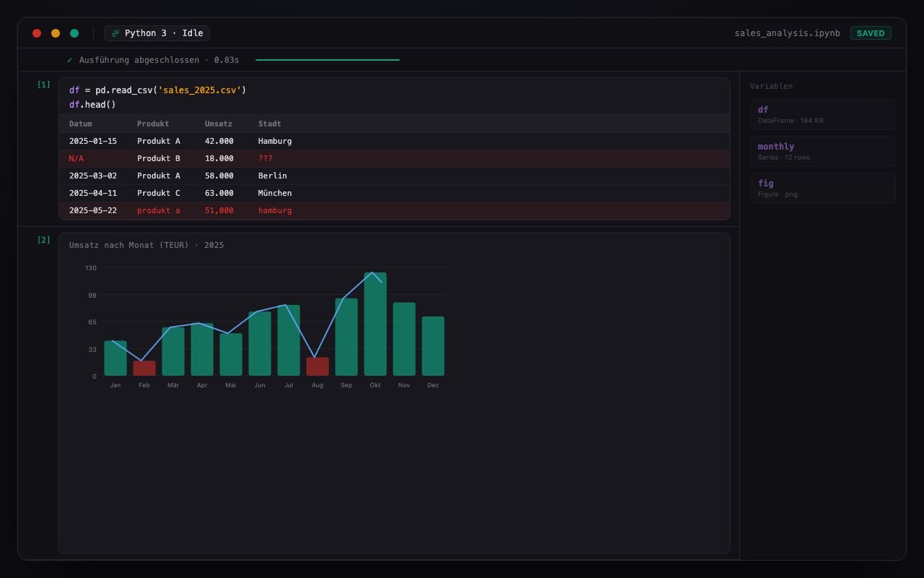Screen dimensions: 924x578
Task: Select the sales_analysis.ipynb file name
Action: click(787, 33)
